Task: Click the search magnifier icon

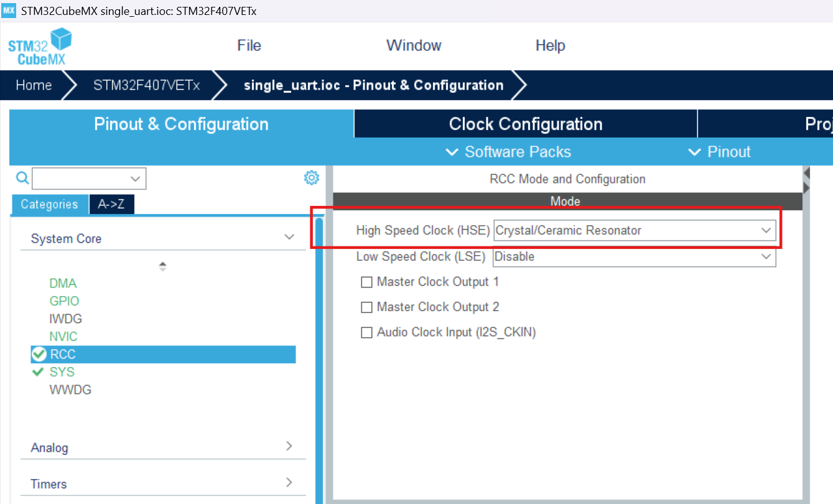Action: click(x=22, y=179)
